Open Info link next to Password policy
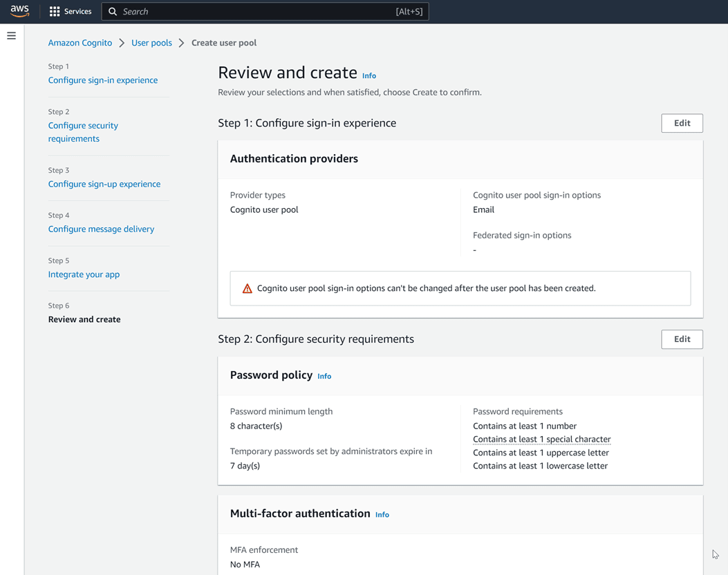This screenshot has width=728, height=575. (x=324, y=376)
